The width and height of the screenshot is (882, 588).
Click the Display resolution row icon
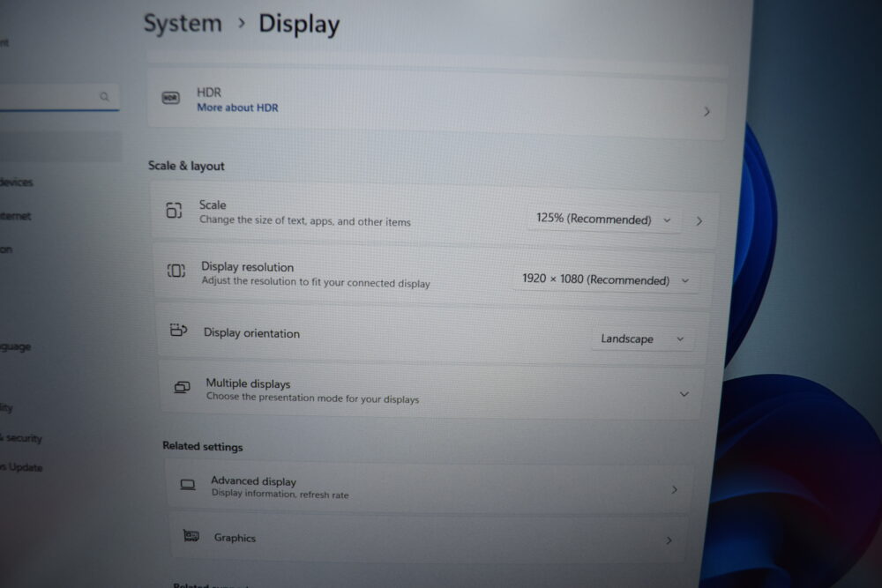tap(176, 271)
